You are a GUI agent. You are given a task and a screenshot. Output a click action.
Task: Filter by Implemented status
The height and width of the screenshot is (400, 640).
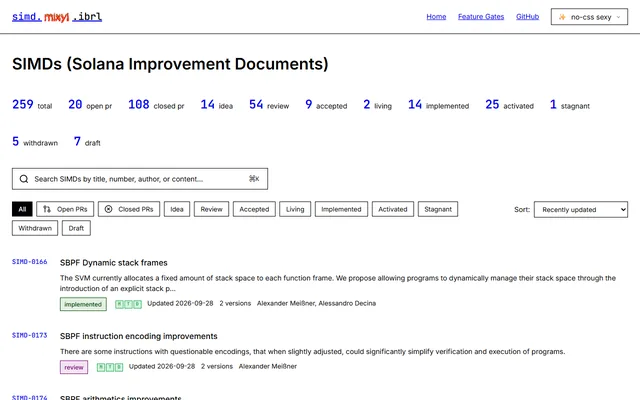[341, 209]
